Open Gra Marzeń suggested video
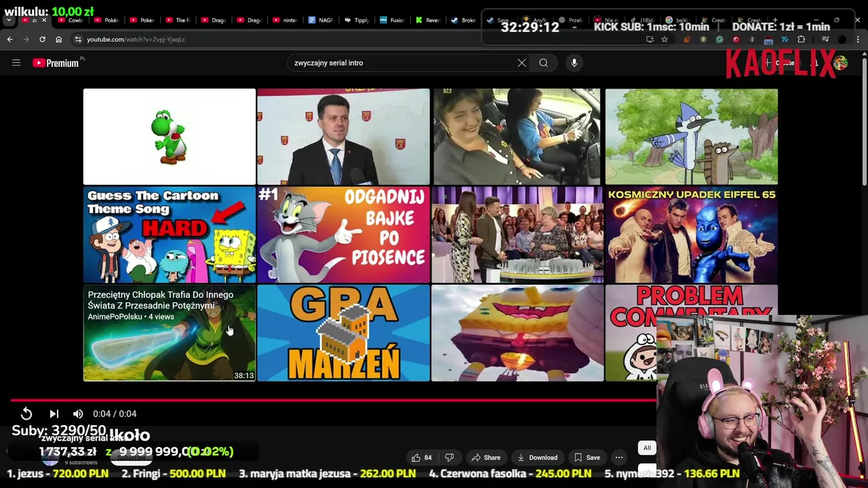The image size is (868, 488). point(343,333)
